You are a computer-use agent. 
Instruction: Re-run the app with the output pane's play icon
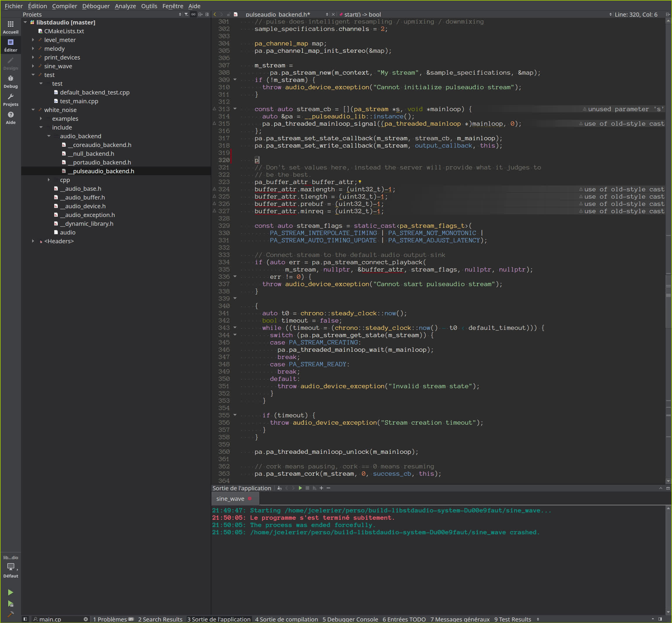pos(300,488)
